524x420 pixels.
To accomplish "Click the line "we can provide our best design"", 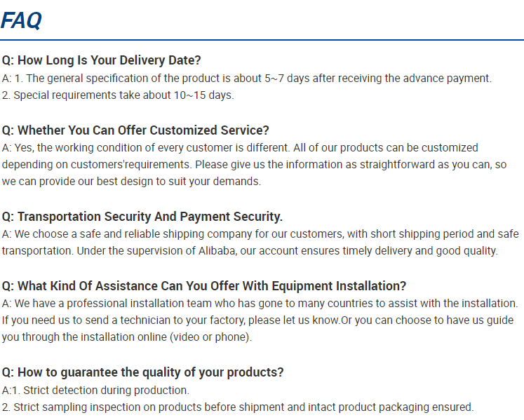I will coord(131,182).
